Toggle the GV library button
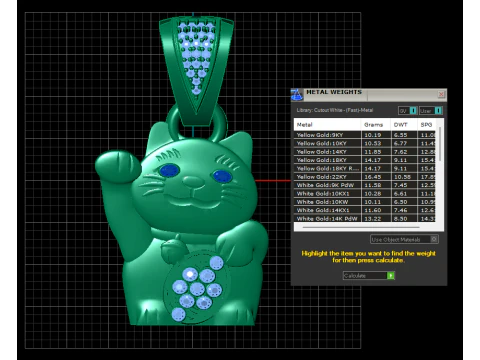 pos(407,111)
